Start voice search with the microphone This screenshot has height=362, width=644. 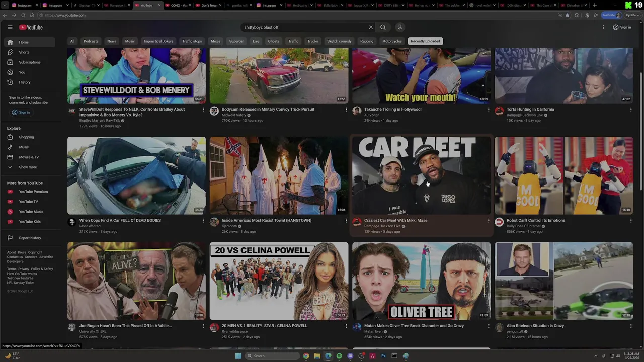400,27
